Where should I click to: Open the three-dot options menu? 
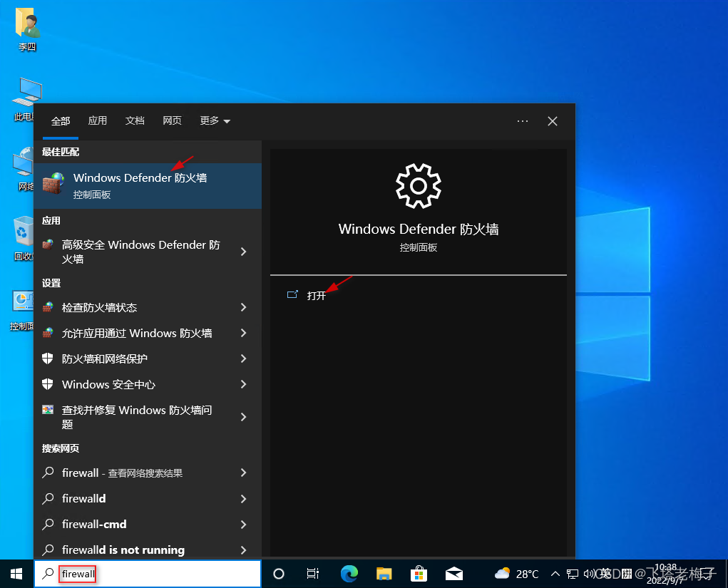(x=523, y=121)
